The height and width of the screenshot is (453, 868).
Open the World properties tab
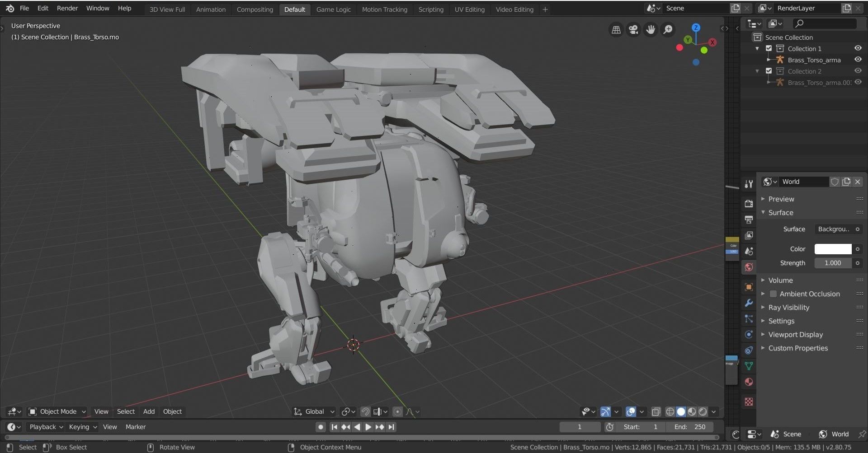click(749, 267)
